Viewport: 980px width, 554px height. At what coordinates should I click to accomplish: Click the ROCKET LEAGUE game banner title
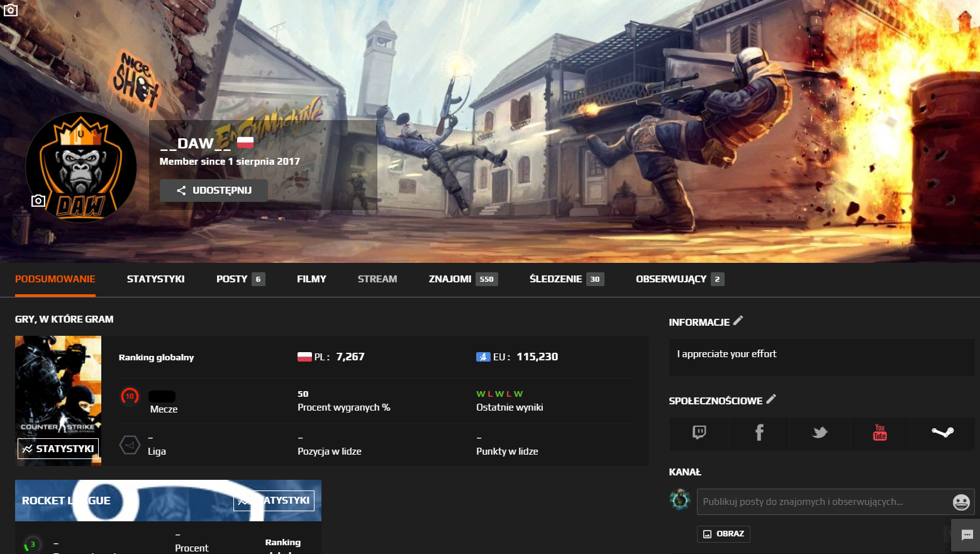tap(66, 501)
